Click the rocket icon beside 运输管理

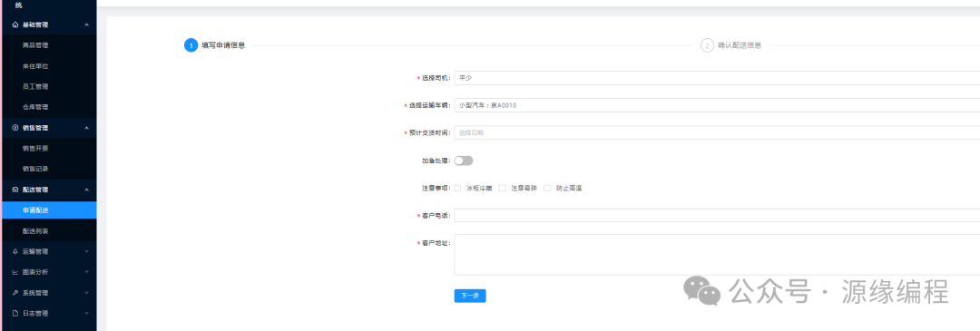[x=15, y=252]
